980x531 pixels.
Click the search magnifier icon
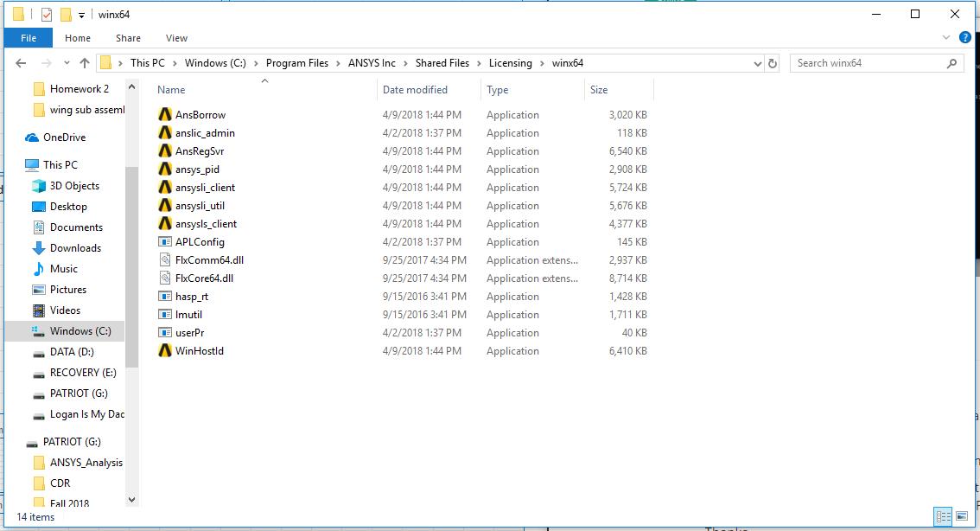[951, 63]
